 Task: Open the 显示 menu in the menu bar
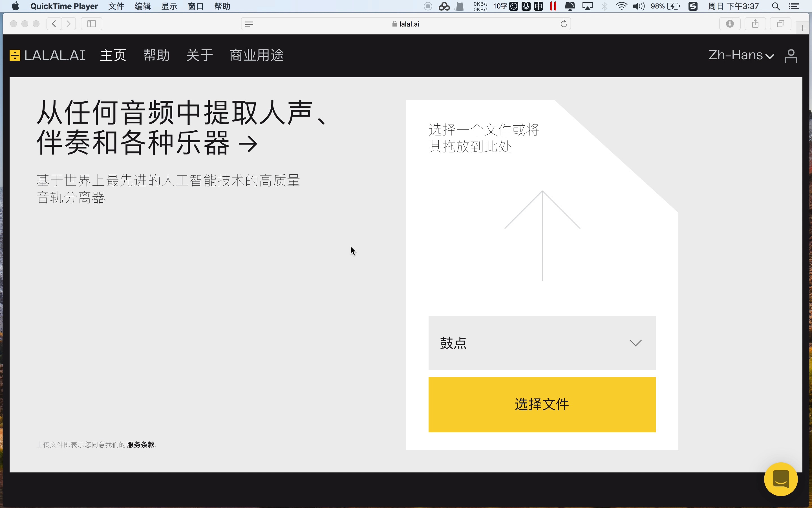point(169,6)
